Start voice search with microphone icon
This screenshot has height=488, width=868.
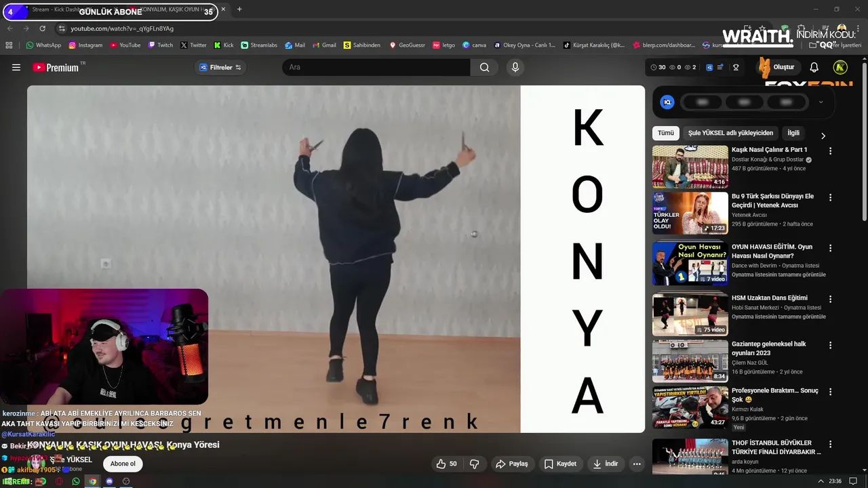[x=515, y=67]
